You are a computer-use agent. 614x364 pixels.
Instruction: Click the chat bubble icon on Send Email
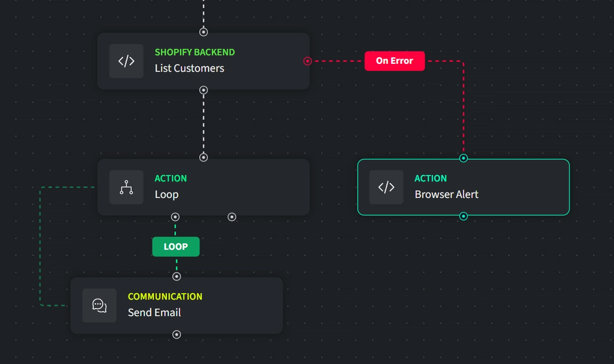[99, 305]
